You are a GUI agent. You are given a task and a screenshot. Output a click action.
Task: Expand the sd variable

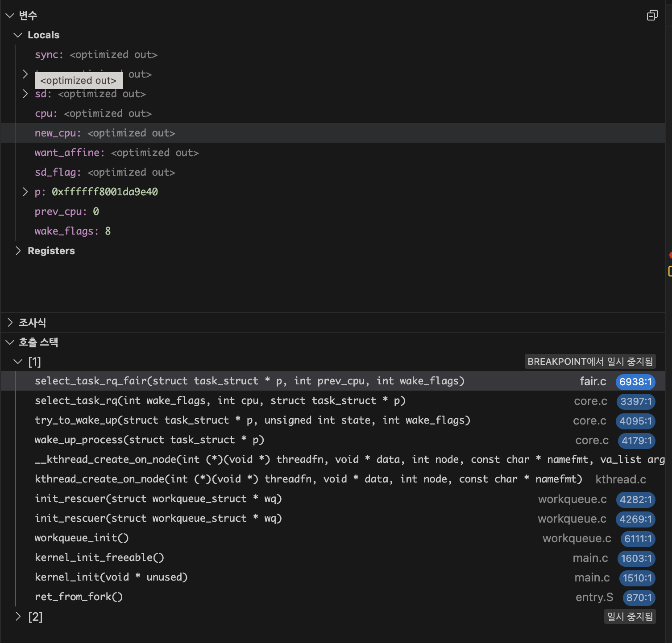tap(25, 94)
